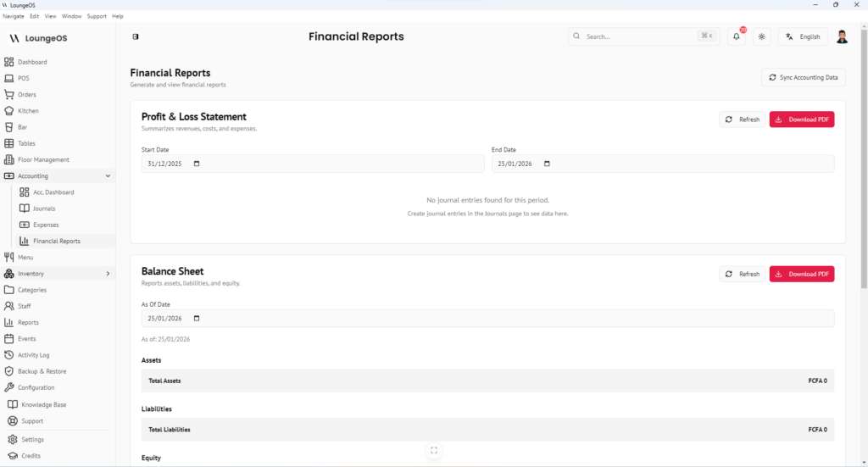Open the Support menu in the menu bar
The height and width of the screenshot is (467, 868).
point(97,16)
